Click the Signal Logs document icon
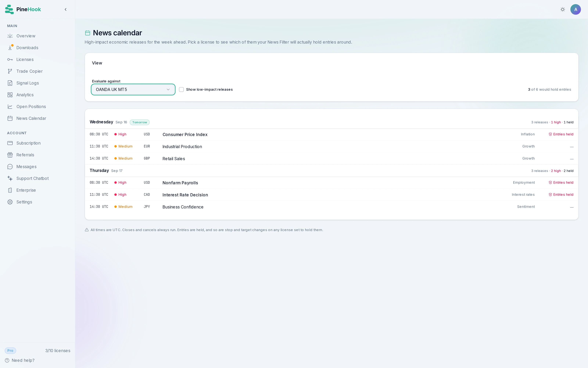The width and height of the screenshot is (588, 368). tap(10, 83)
